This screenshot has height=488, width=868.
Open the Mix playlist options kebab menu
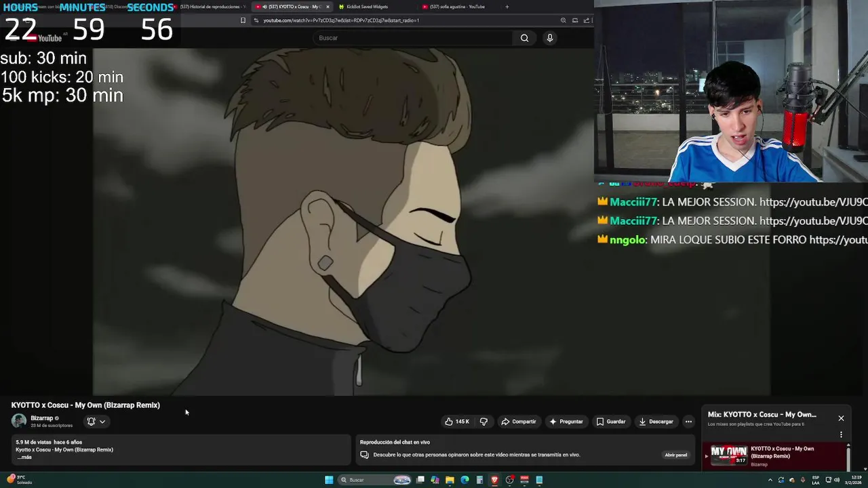[841, 434]
